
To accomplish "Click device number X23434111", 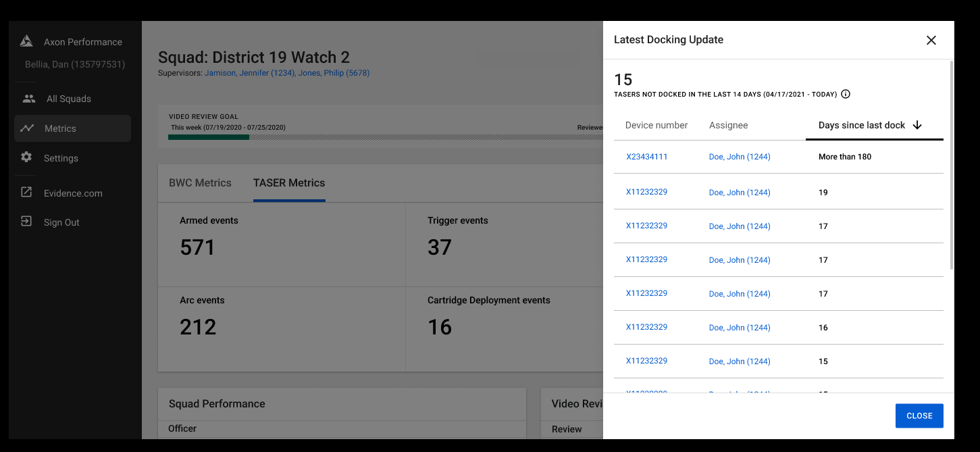I will coord(646,156).
